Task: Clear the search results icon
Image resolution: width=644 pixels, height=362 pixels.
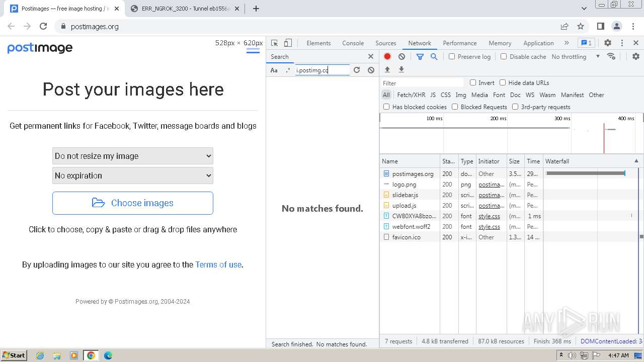Action: [371, 70]
